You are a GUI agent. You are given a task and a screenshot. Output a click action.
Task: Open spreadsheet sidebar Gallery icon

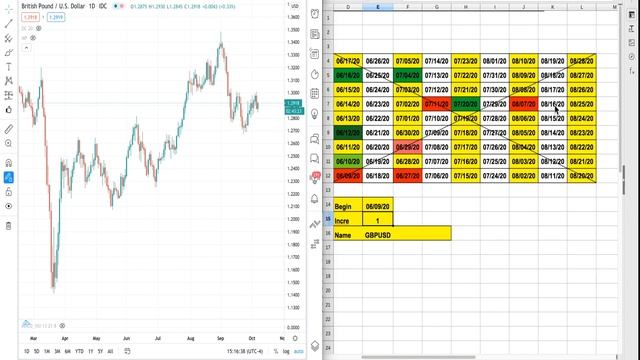coord(632,42)
